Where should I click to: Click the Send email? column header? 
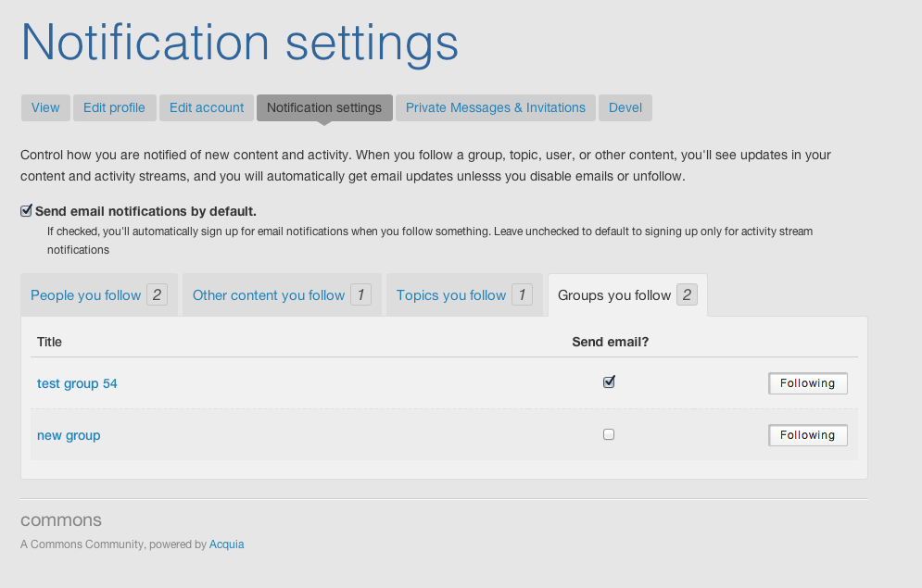(610, 342)
